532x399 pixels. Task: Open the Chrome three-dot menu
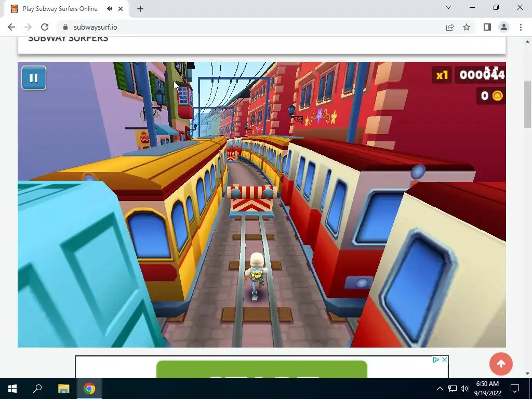pos(521,27)
